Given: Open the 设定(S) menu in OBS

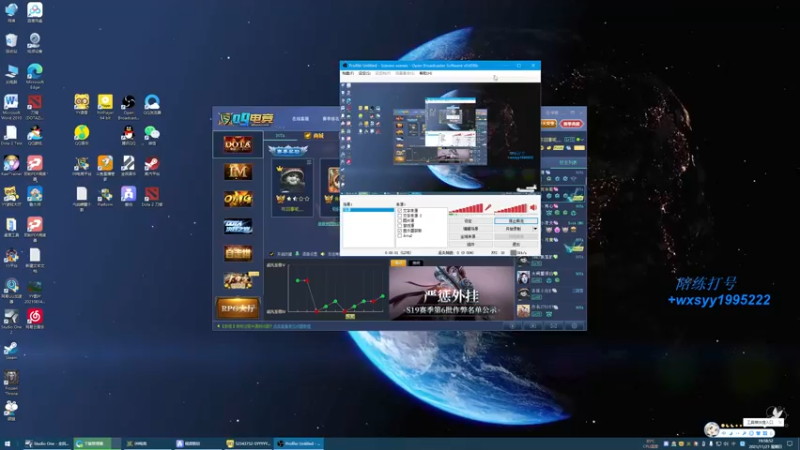Looking at the screenshot, I should (364, 73).
